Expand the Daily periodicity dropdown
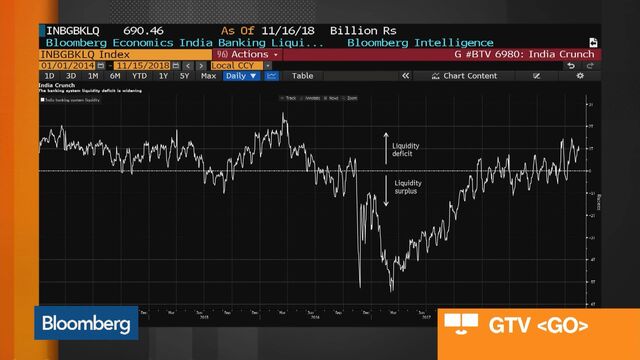640x360 pixels. coord(241,76)
